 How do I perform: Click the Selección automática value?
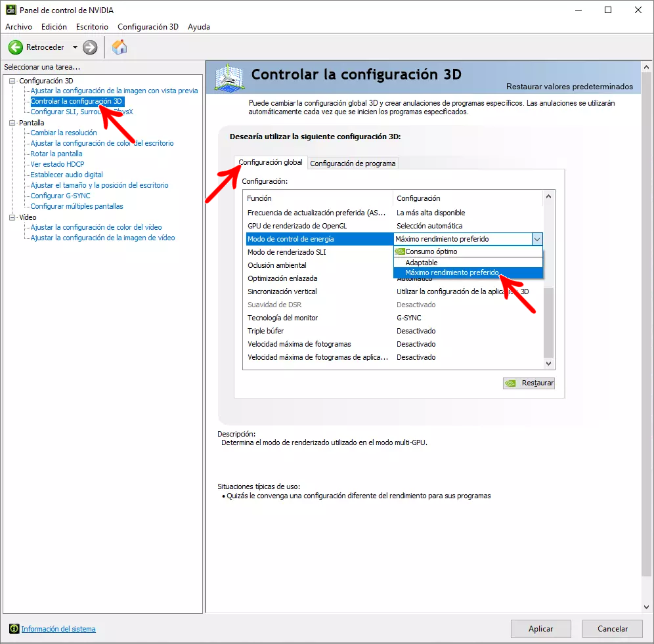(x=429, y=226)
